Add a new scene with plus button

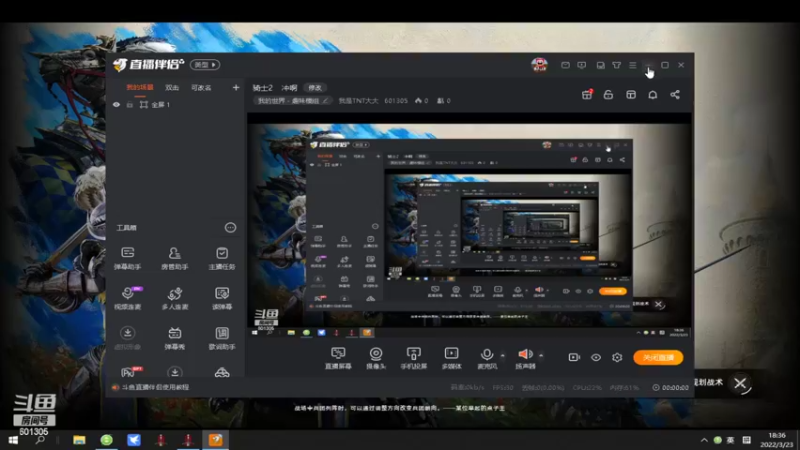tap(236, 88)
